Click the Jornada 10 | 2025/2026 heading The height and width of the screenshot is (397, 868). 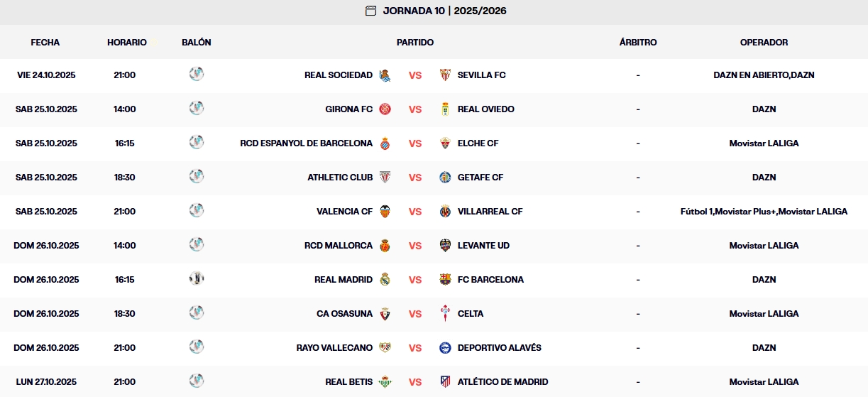tap(444, 11)
